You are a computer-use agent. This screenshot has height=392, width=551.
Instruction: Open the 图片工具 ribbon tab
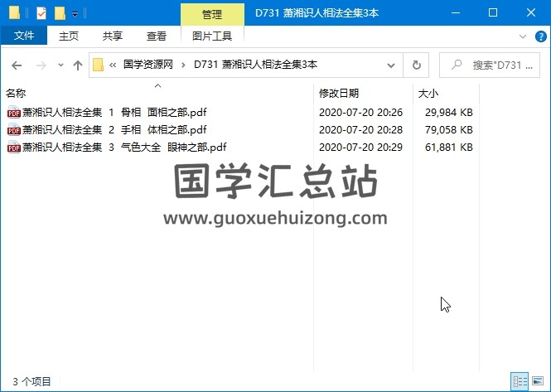coord(212,36)
